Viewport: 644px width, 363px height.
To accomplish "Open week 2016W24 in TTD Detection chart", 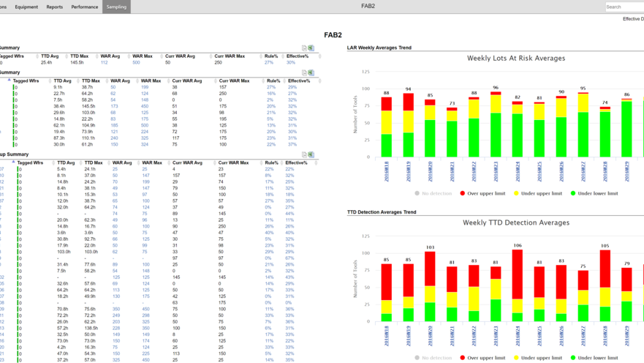I will tap(518, 336).
